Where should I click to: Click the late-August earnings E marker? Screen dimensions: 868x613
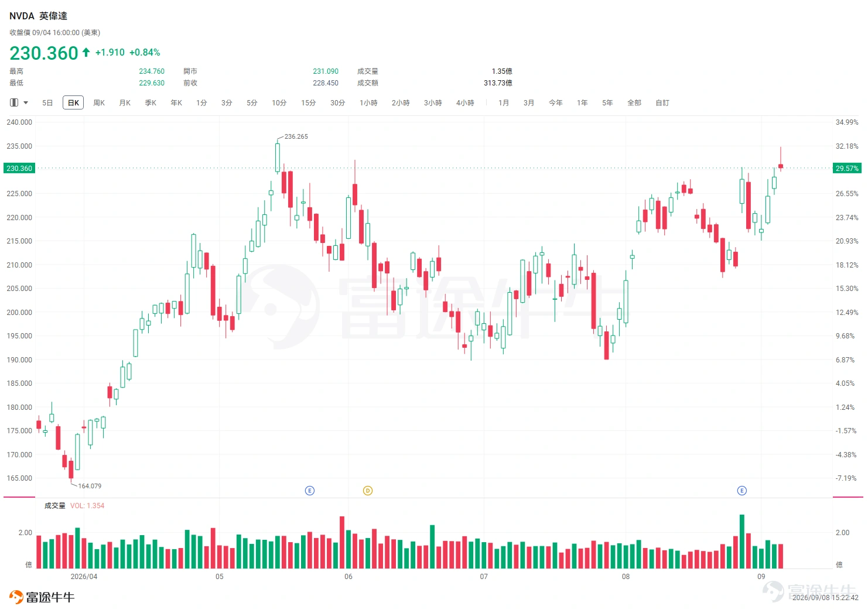742,491
